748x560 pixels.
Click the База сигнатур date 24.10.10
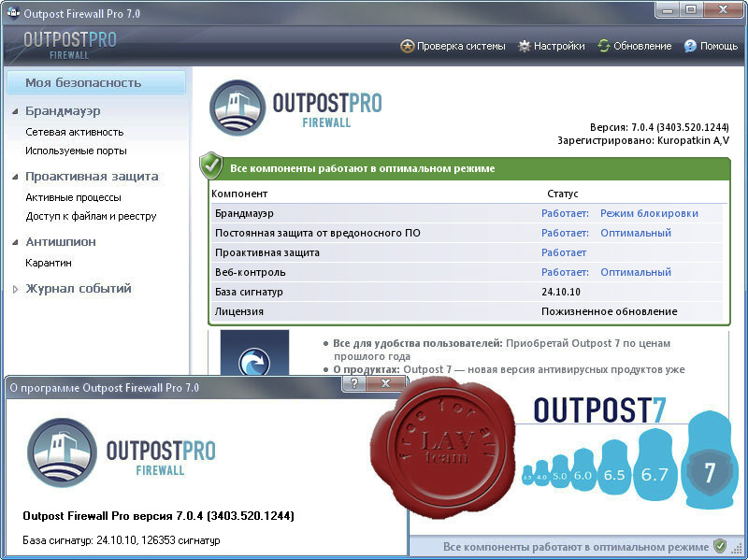coord(561,292)
